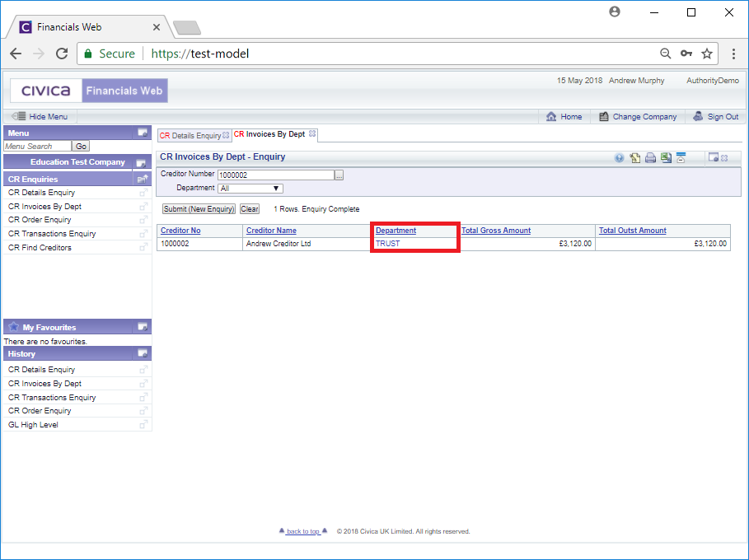Click the notes document icon in enquiry toolbar
Screen dimensions: 749x560
tap(635, 158)
